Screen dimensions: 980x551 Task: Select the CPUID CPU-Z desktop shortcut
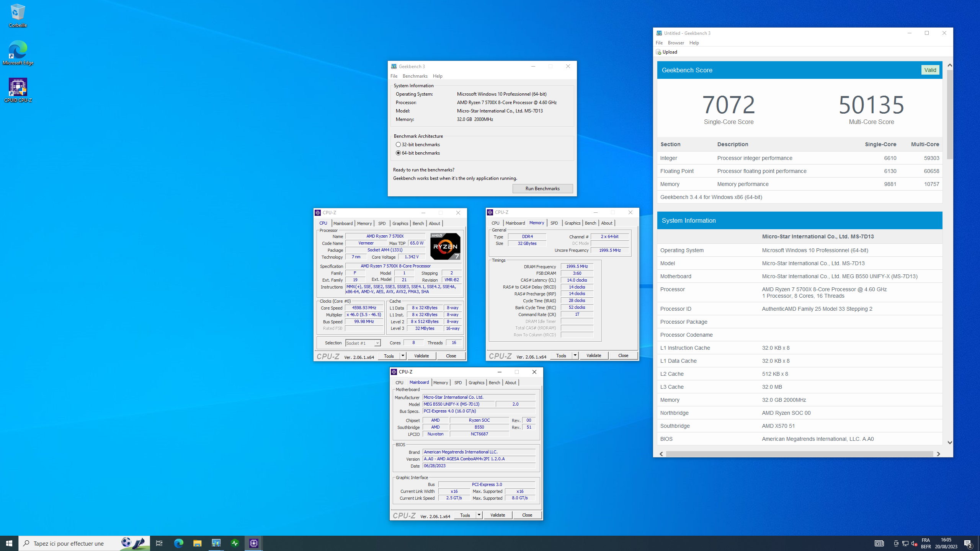click(18, 90)
